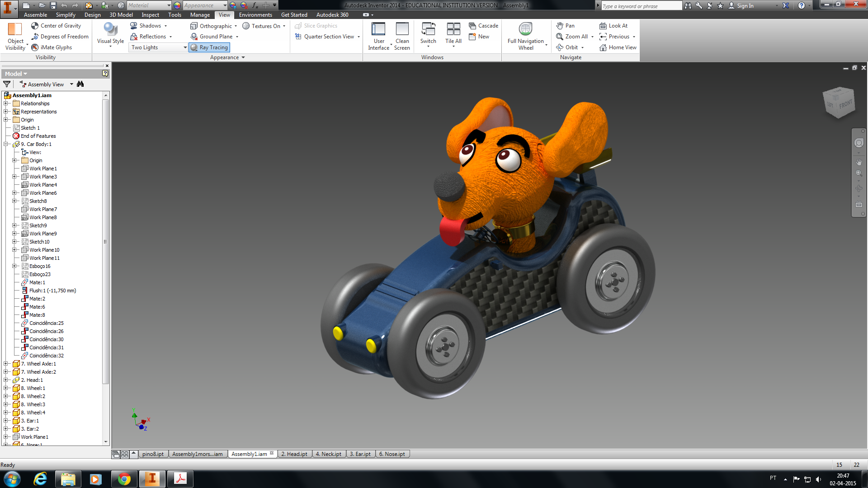
Task: Expand the Relationships folder
Action: 6,103
